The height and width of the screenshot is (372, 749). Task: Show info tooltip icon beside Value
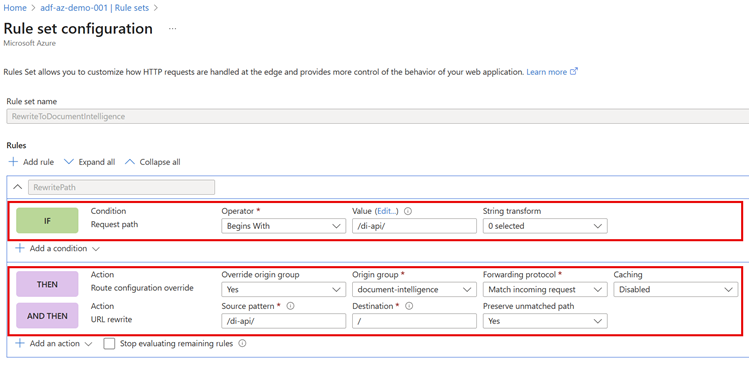pos(408,211)
